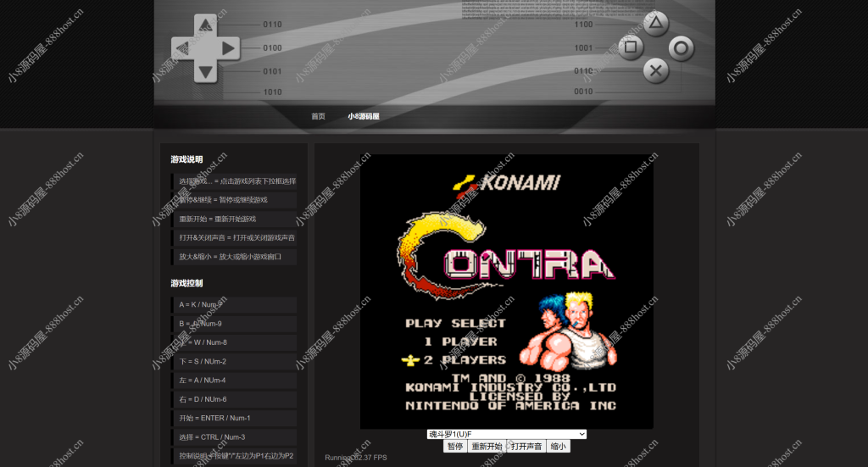The image size is (868, 467).
Task: Click the 打开声音 sound button
Action: point(526,447)
